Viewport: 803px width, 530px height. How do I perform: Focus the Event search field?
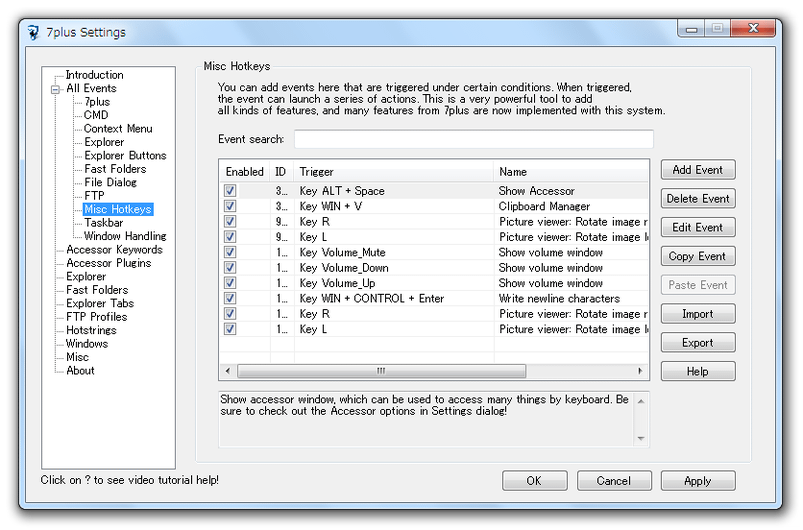click(474, 139)
